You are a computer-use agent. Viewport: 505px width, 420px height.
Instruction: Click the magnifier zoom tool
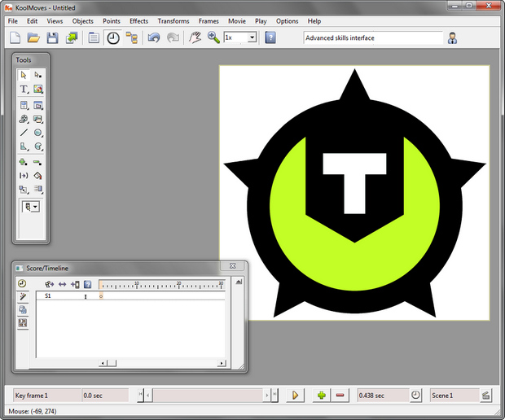point(213,37)
